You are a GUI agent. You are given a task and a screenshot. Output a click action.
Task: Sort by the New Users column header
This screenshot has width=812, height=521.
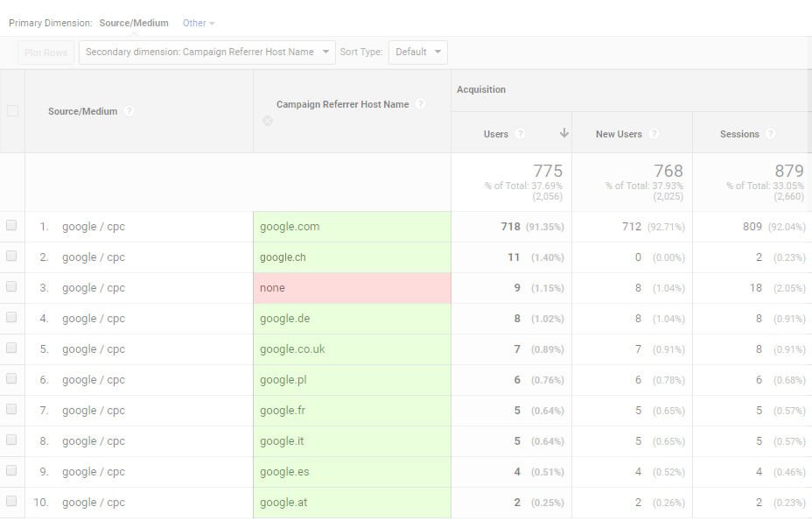click(x=619, y=134)
